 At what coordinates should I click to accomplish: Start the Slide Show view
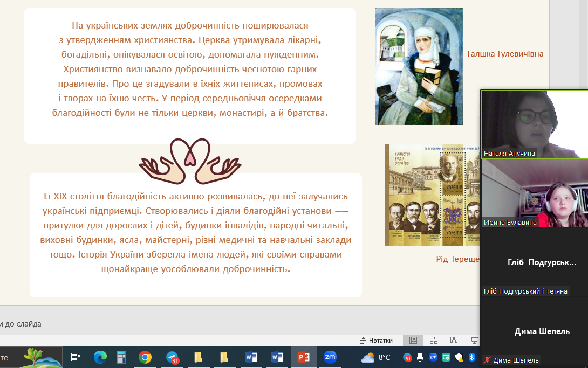coord(474,341)
